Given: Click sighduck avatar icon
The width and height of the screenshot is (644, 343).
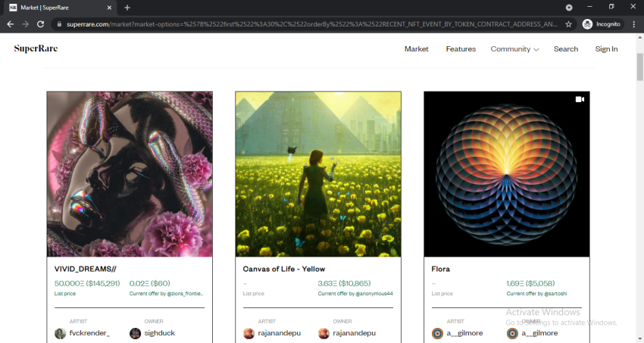Looking at the screenshot, I should coord(135,333).
